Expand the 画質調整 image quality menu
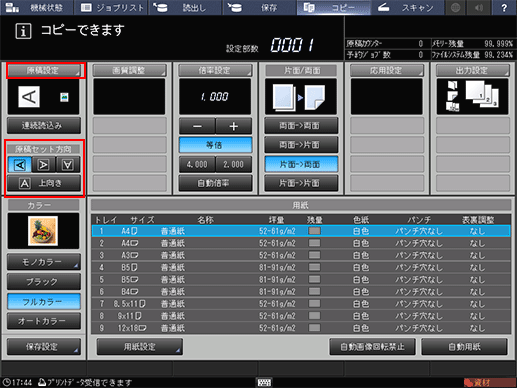 pyautogui.click(x=129, y=70)
